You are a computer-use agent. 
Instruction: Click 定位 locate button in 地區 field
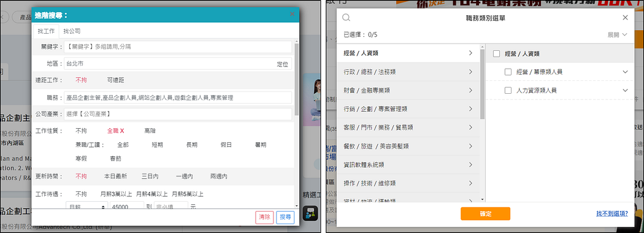click(x=283, y=64)
